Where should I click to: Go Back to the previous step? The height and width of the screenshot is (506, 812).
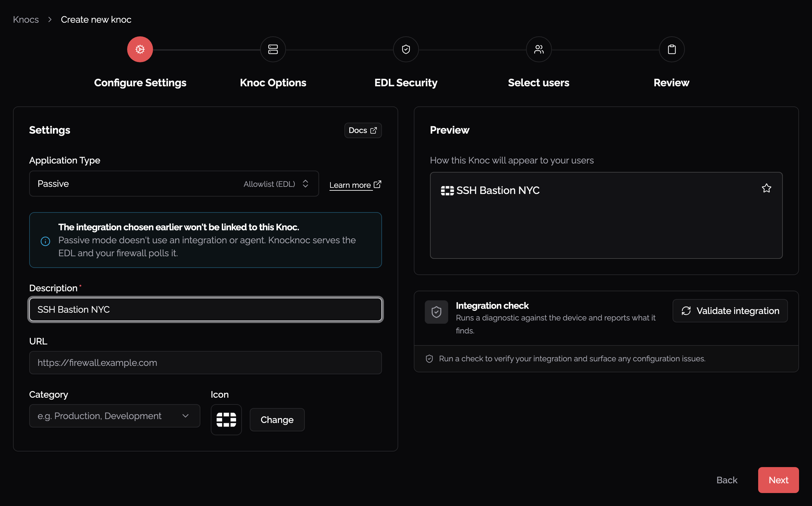pyautogui.click(x=726, y=480)
